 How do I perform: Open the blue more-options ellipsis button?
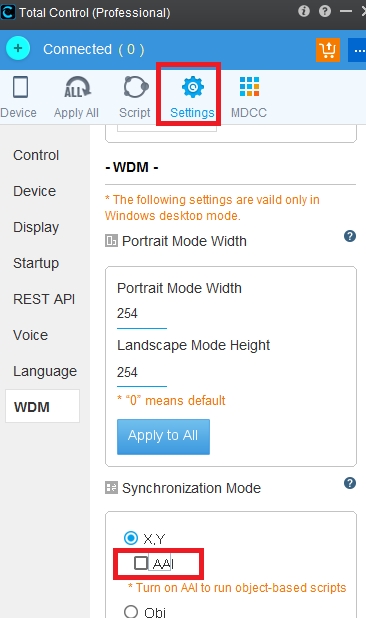(x=358, y=50)
